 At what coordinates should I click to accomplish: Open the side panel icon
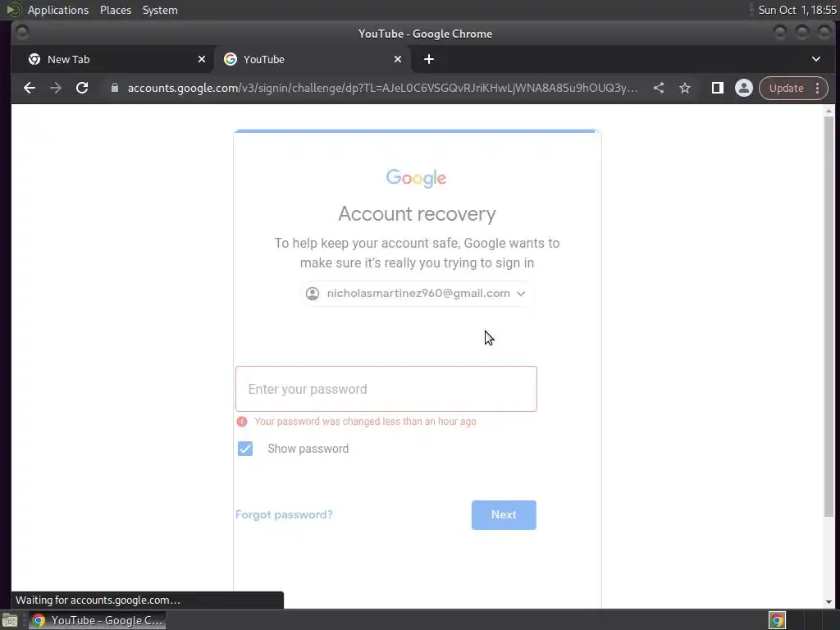tap(717, 88)
